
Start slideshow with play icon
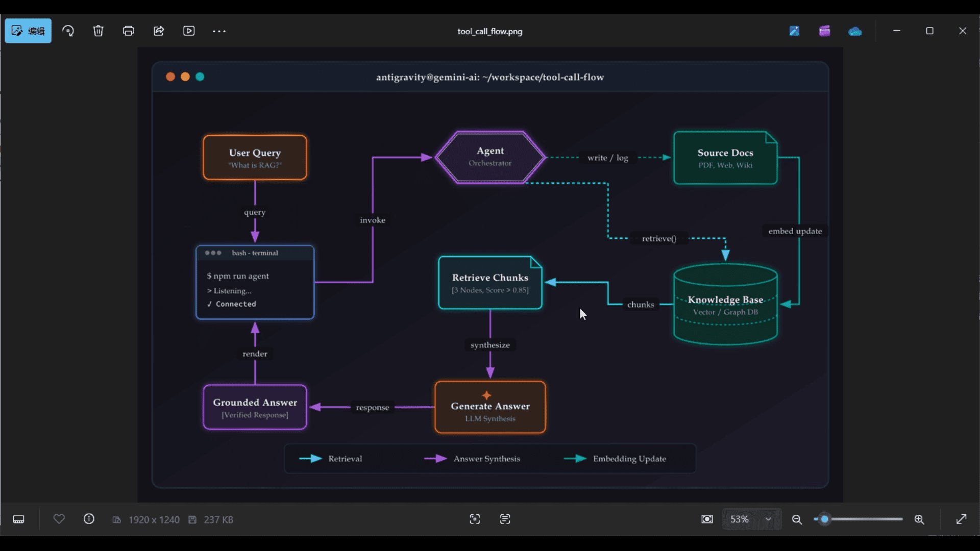(x=189, y=31)
